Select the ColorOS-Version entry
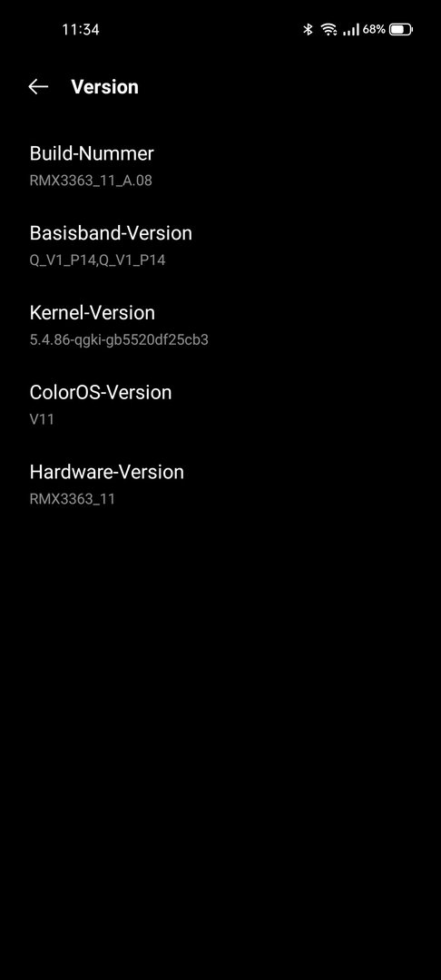This screenshot has height=980, width=441. [x=220, y=405]
